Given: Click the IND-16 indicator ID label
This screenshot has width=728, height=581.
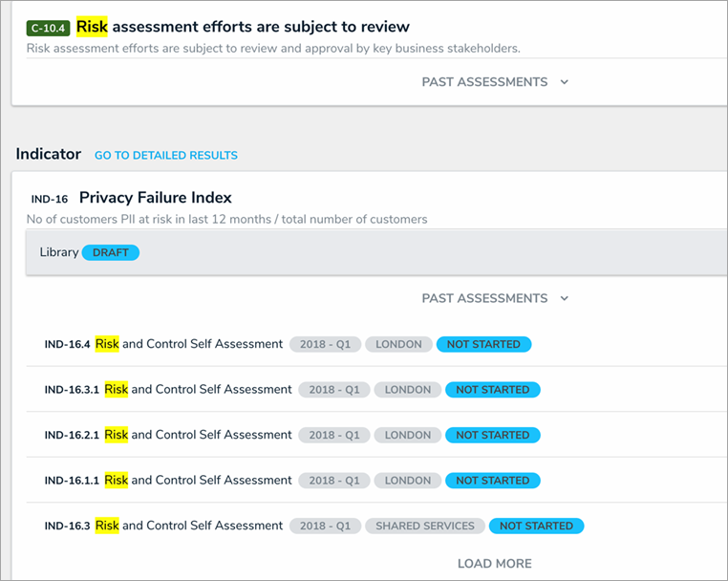Looking at the screenshot, I should tap(49, 199).
